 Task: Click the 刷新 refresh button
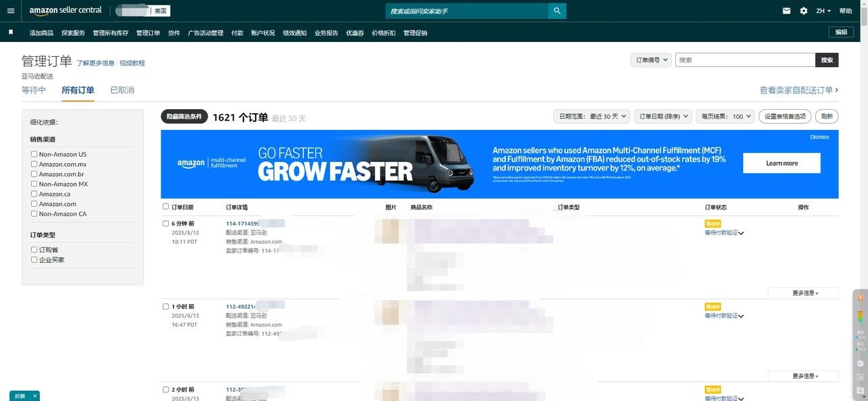[x=827, y=116]
